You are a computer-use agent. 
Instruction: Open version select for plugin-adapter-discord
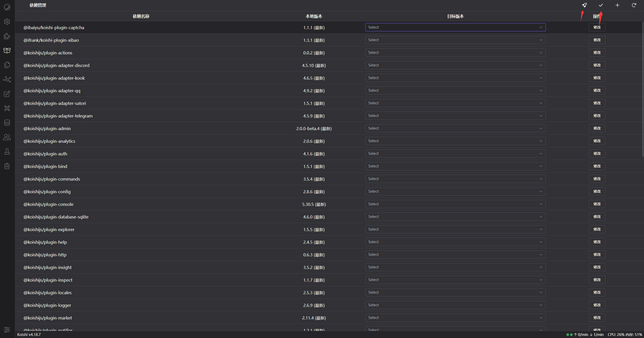[455, 65]
